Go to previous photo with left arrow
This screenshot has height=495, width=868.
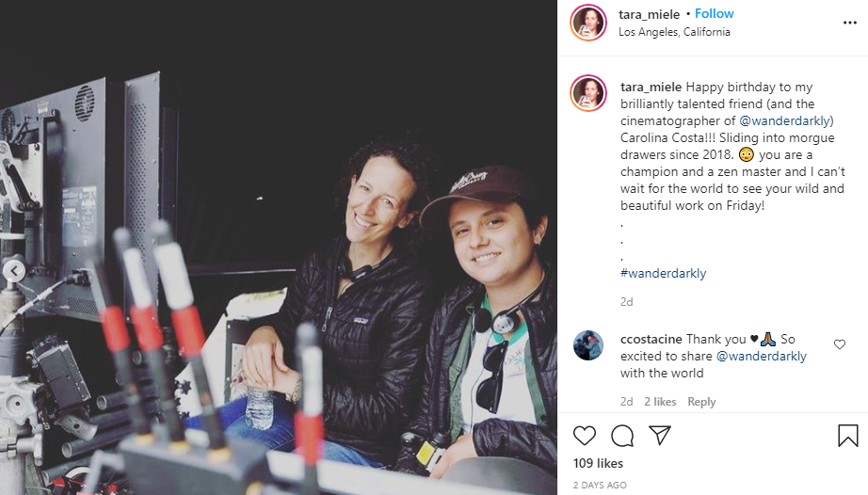(14, 271)
